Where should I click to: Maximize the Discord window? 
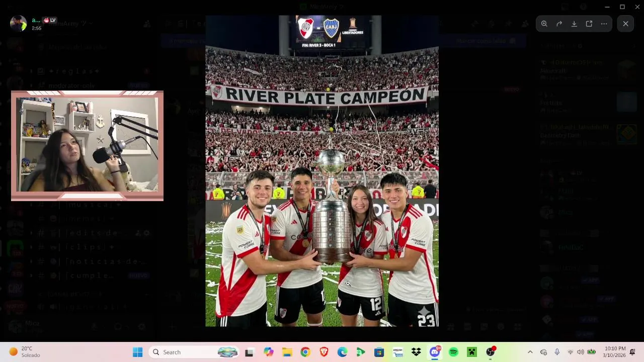622,7
